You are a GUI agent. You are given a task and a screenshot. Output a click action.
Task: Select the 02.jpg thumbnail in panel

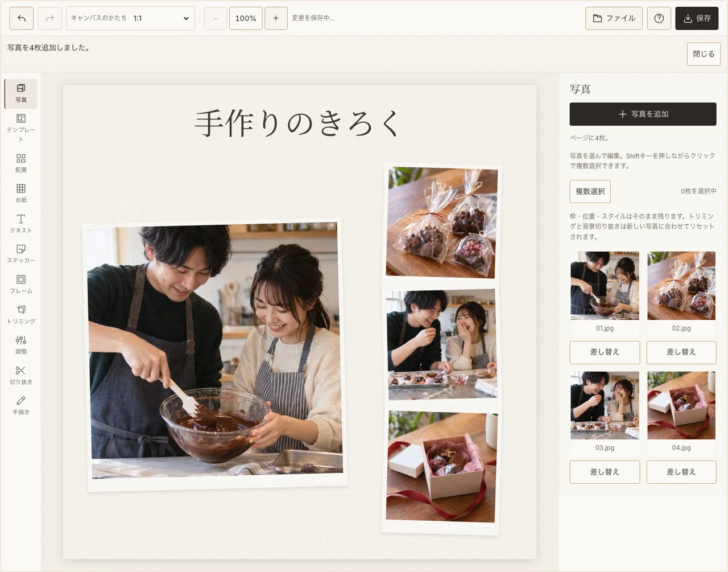tap(681, 286)
